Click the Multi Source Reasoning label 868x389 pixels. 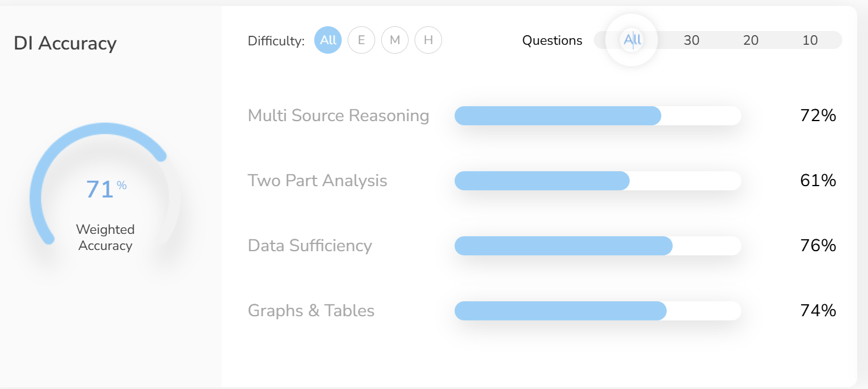(x=338, y=115)
